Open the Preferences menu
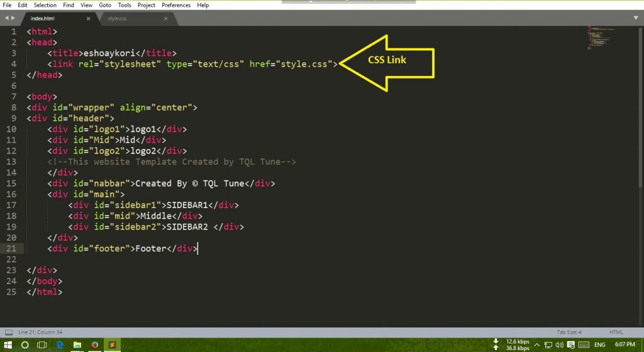This screenshot has width=644, height=352. click(176, 5)
